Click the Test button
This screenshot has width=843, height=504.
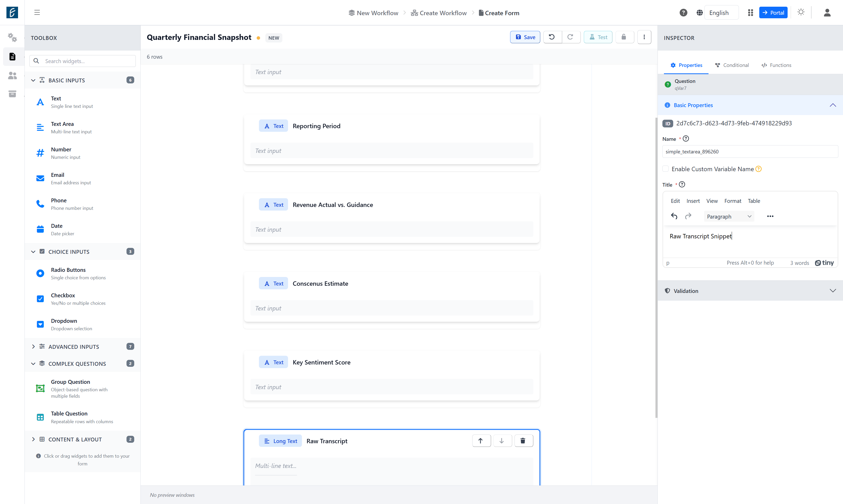[598, 37]
